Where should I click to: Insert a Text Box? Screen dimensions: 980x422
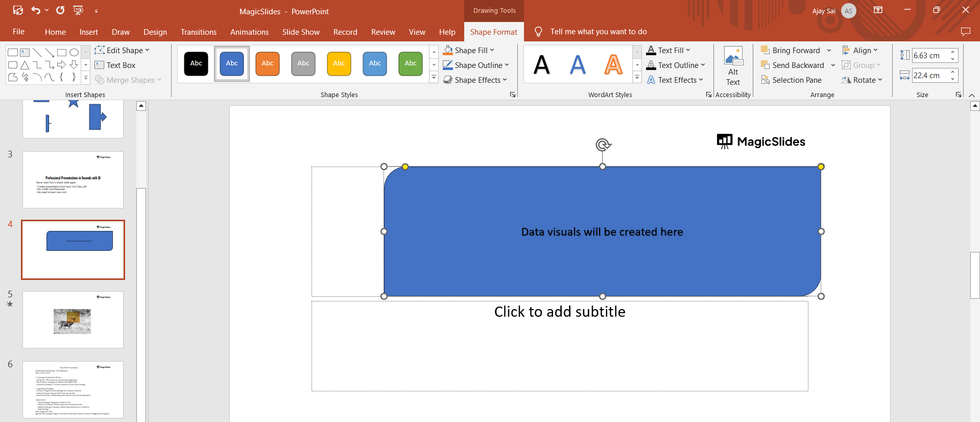(x=115, y=65)
